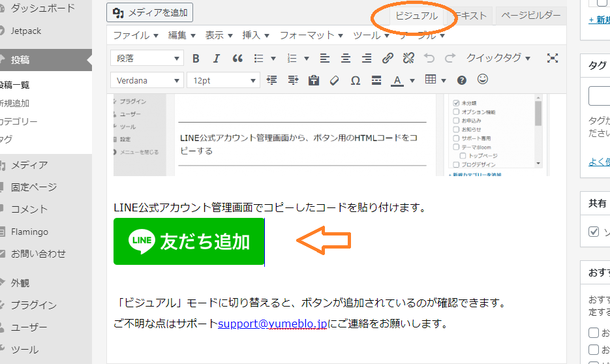Open 新規追加 under posts

pos(15,103)
